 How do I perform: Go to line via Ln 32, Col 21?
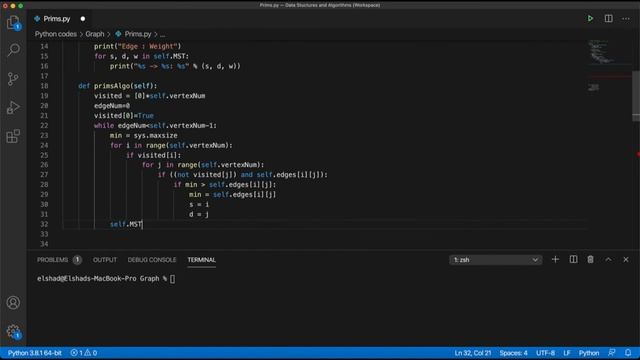click(473, 353)
